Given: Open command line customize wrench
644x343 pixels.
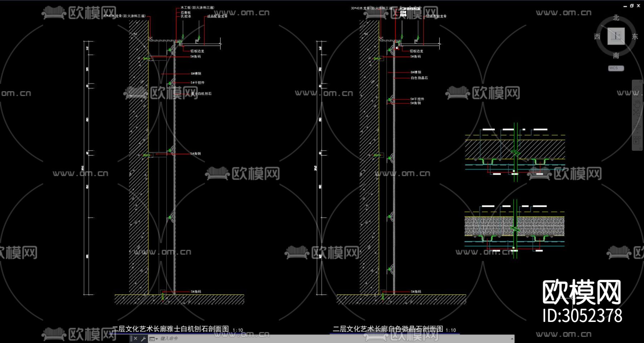Looking at the screenshot, I should click(x=143, y=338).
